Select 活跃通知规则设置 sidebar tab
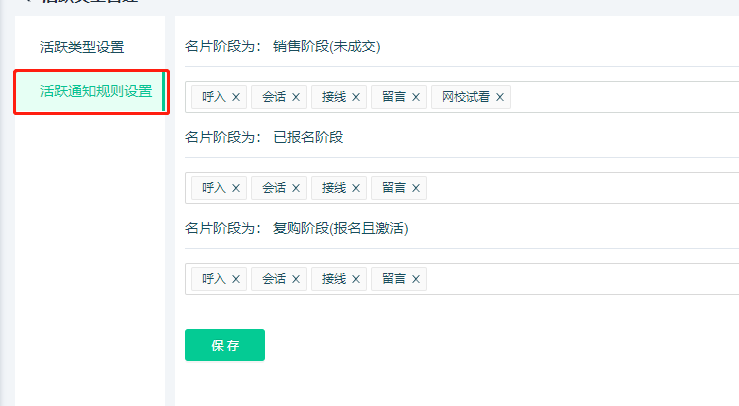 [95, 91]
